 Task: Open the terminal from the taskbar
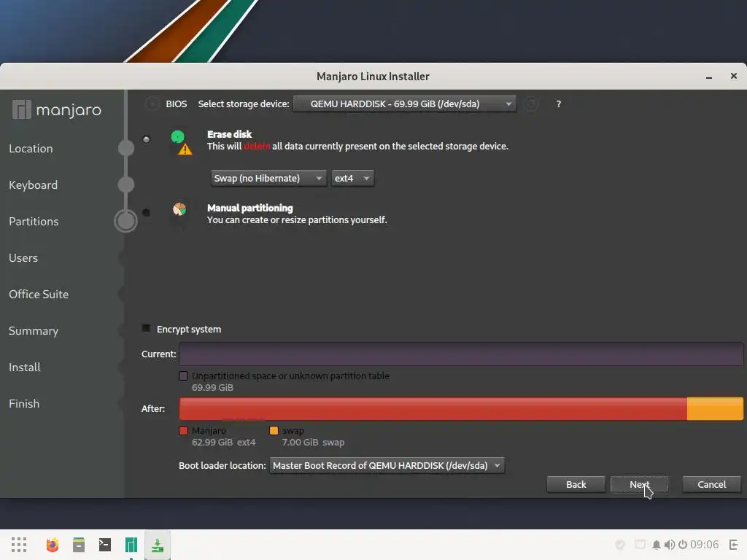[105, 544]
